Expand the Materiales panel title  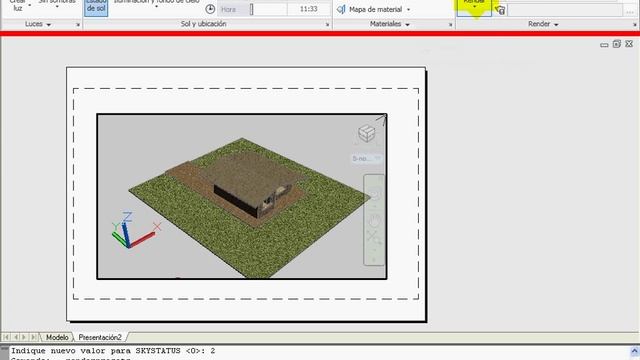(x=389, y=24)
